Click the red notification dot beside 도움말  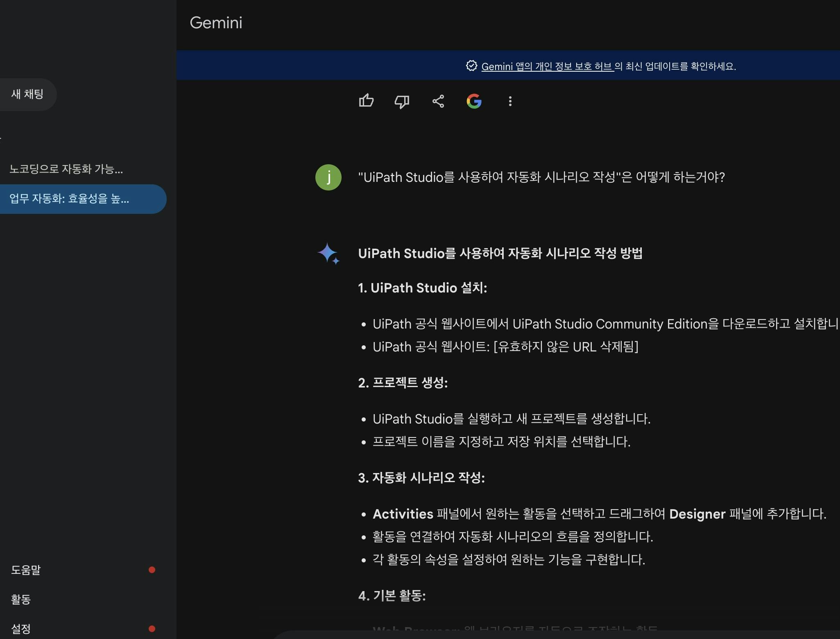152,570
